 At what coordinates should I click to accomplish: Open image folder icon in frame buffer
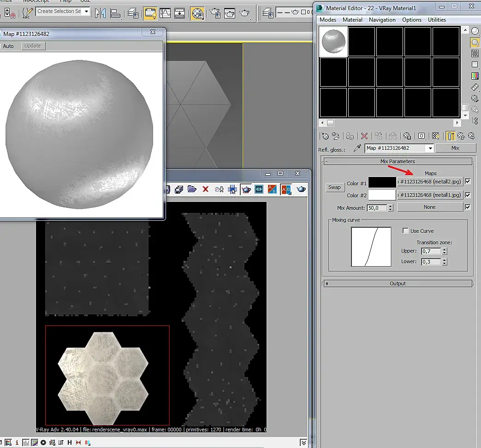click(192, 189)
